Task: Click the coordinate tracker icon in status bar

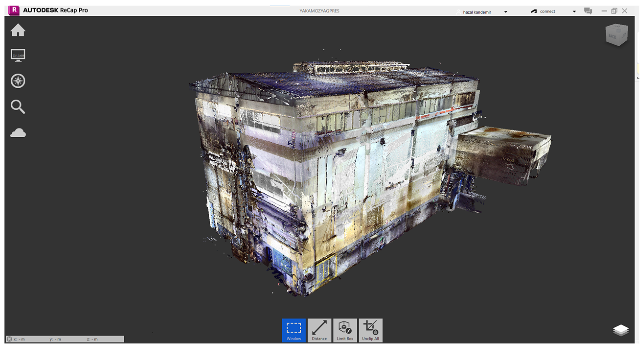Action: click(x=10, y=339)
